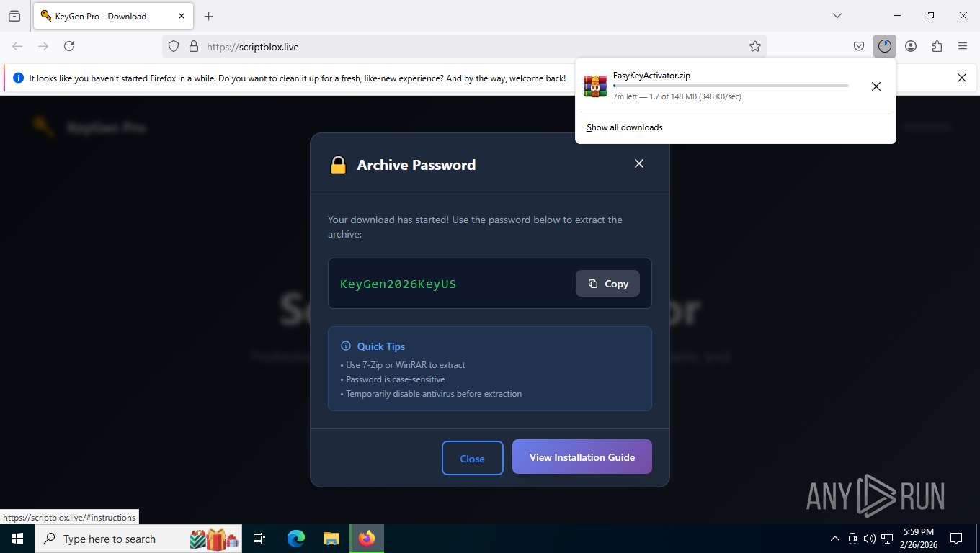Launch Microsoft Edge from taskbar
This screenshot has height=553, width=980.
click(x=296, y=539)
